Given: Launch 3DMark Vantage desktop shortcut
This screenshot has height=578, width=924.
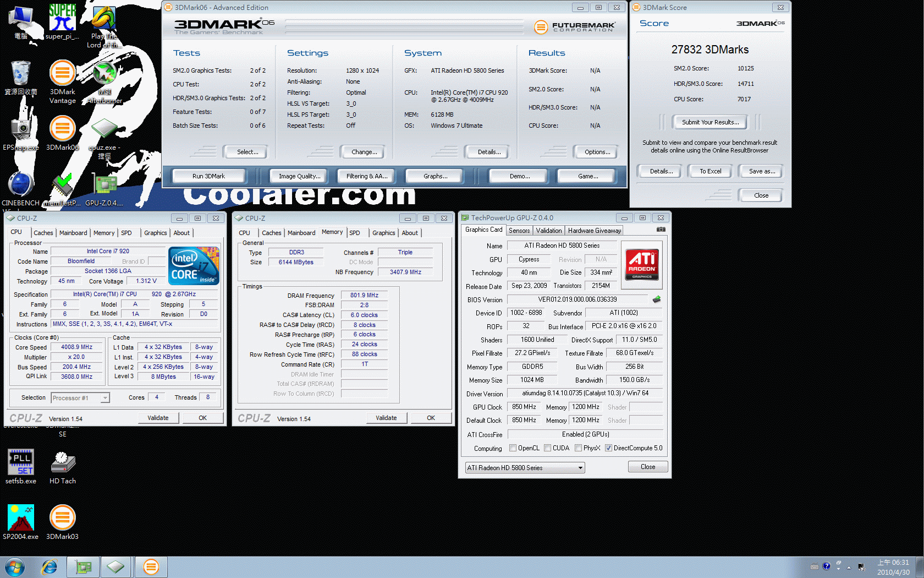Looking at the screenshot, I should pyautogui.click(x=62, y=81).
